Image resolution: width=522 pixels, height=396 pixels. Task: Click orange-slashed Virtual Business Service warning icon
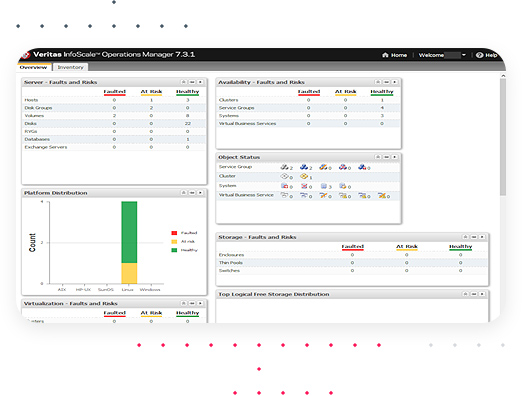coord(382,195)
